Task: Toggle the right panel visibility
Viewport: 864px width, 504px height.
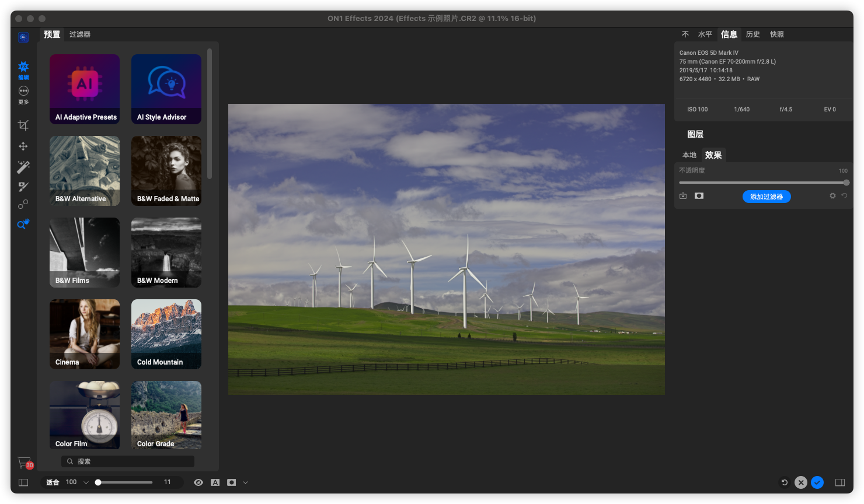Action: point(840,482)
